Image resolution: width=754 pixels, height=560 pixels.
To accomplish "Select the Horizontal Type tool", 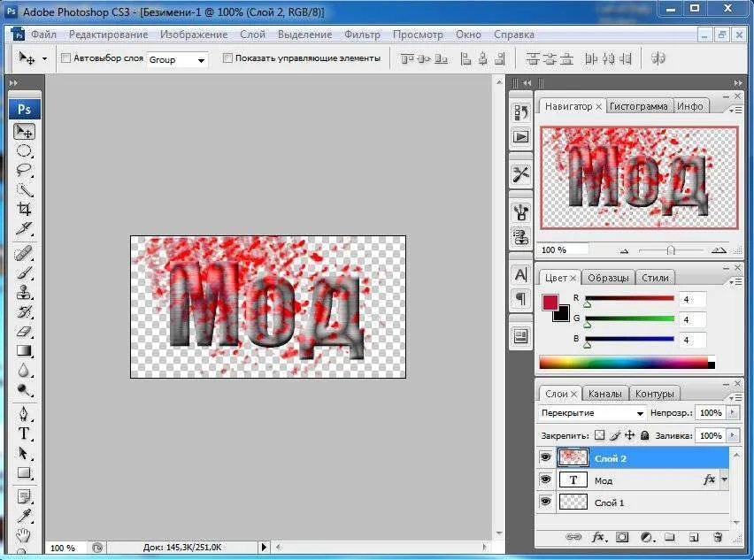I will point(24,433).
